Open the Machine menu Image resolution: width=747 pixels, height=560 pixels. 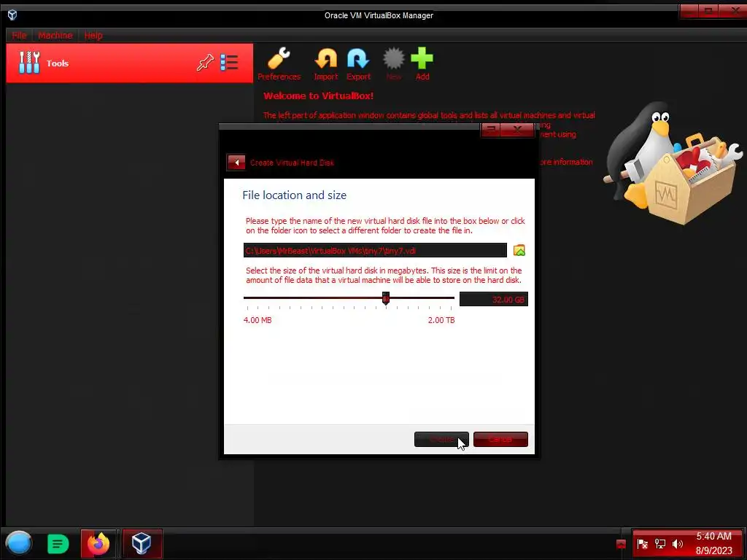(55, 35)
